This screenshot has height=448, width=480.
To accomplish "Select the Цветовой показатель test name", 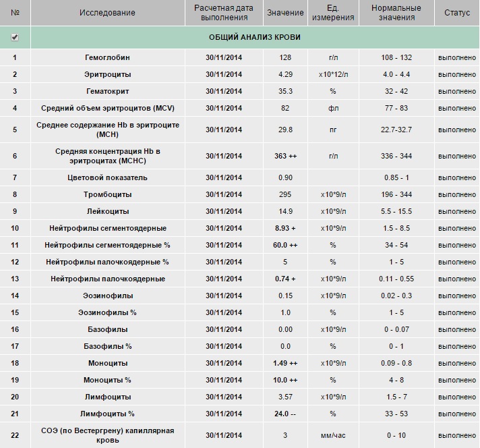I will click(x=107, y=177).
